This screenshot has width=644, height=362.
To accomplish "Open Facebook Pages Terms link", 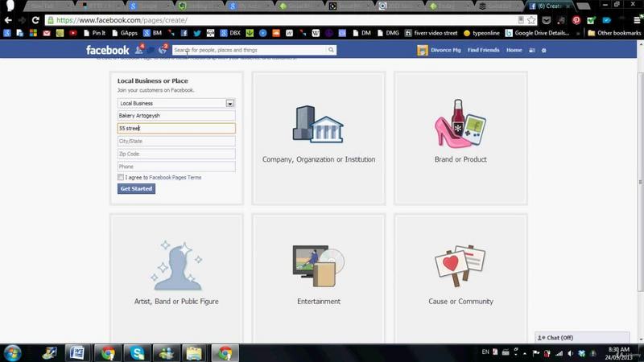I will 175,178.
